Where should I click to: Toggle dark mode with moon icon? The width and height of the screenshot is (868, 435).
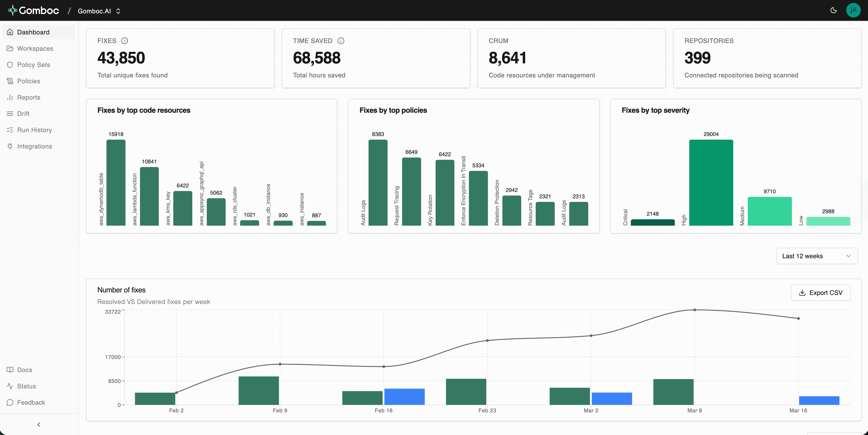(x=833, y=10)
